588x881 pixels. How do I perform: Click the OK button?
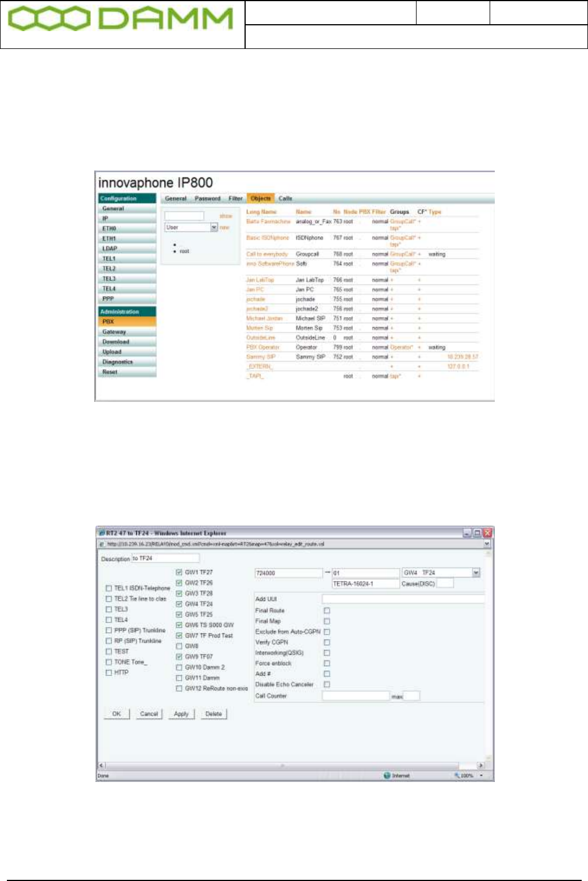pos(117,714)
